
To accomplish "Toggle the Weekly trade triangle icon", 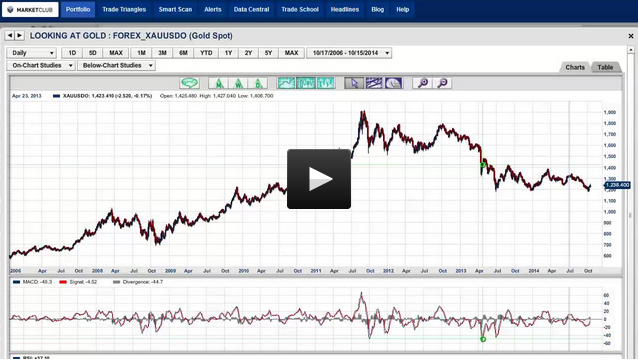I will [238, 83].
